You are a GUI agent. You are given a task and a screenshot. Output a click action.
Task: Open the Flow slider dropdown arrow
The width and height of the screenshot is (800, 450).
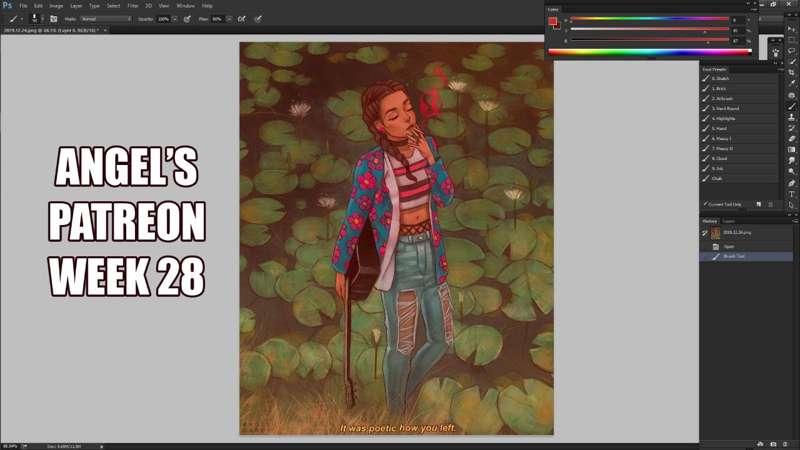coord(229,19)
